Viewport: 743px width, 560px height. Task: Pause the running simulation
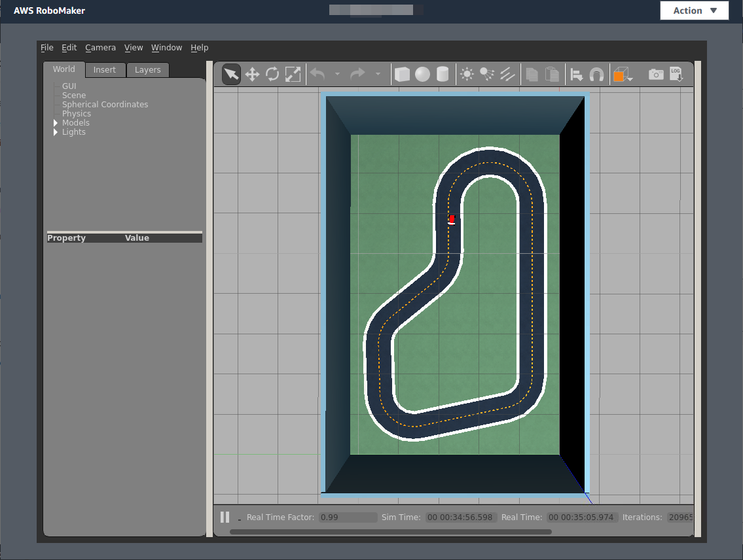click(225, 517)
